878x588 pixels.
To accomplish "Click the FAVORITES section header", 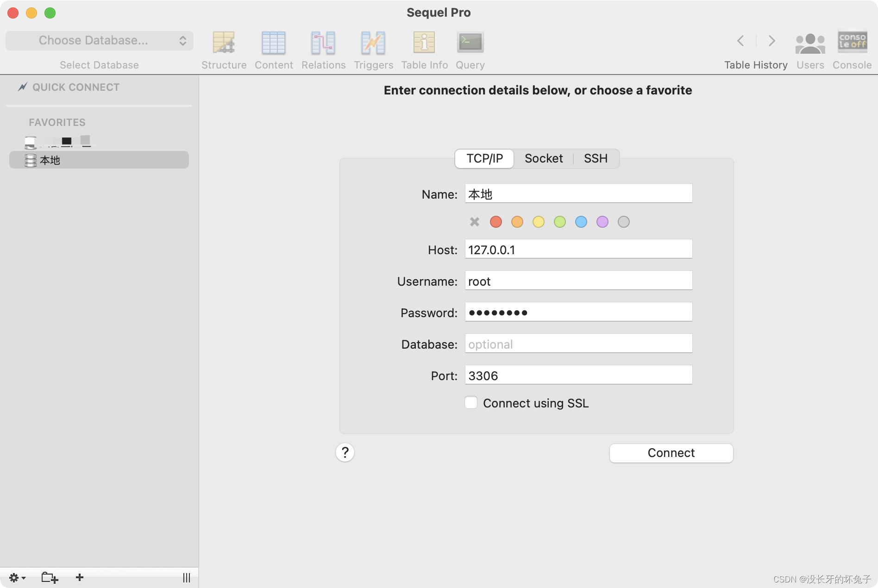I will [57, 122].
